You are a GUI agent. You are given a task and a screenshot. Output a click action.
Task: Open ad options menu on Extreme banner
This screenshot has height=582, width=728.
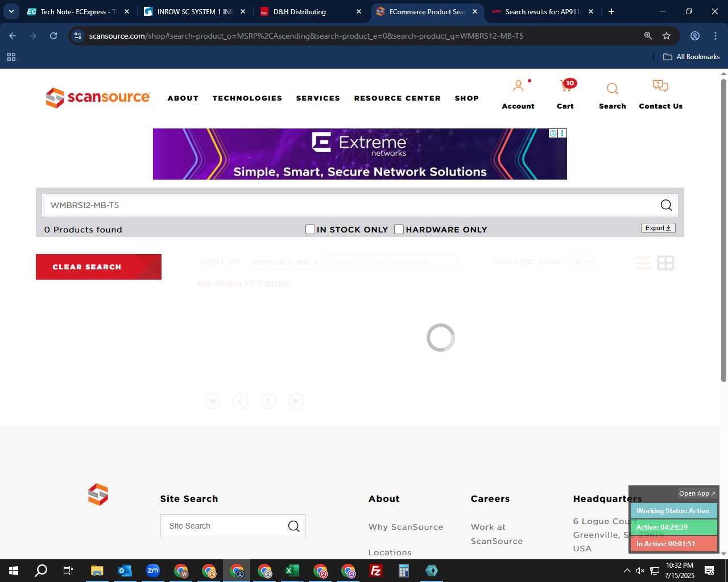[x=562, y=133]
